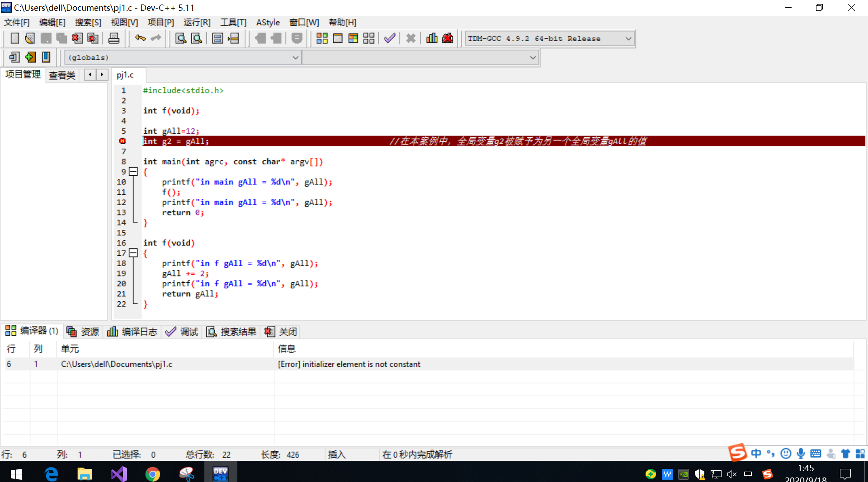Compile the program
This screenshot has height=482, width=868.
(322, 38)
